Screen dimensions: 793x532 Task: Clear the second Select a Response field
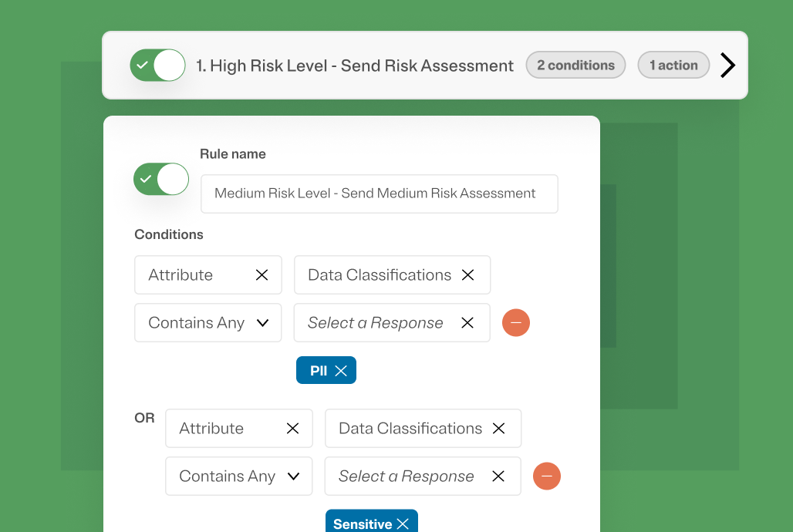tap(498, 476)
